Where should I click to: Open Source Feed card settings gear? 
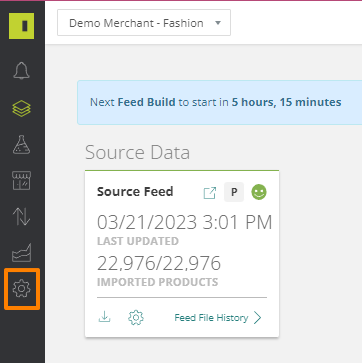[x=136, y=317]
